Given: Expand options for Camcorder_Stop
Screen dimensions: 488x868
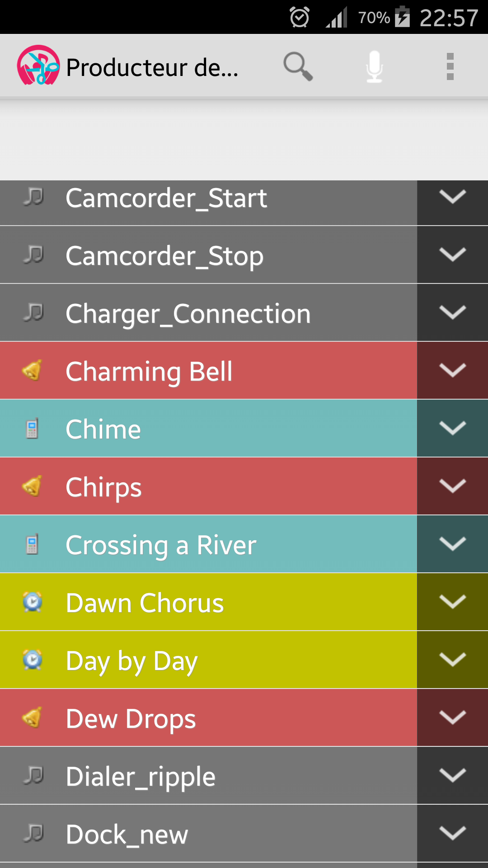Looking at the screenshot, I should coord(452,255).
